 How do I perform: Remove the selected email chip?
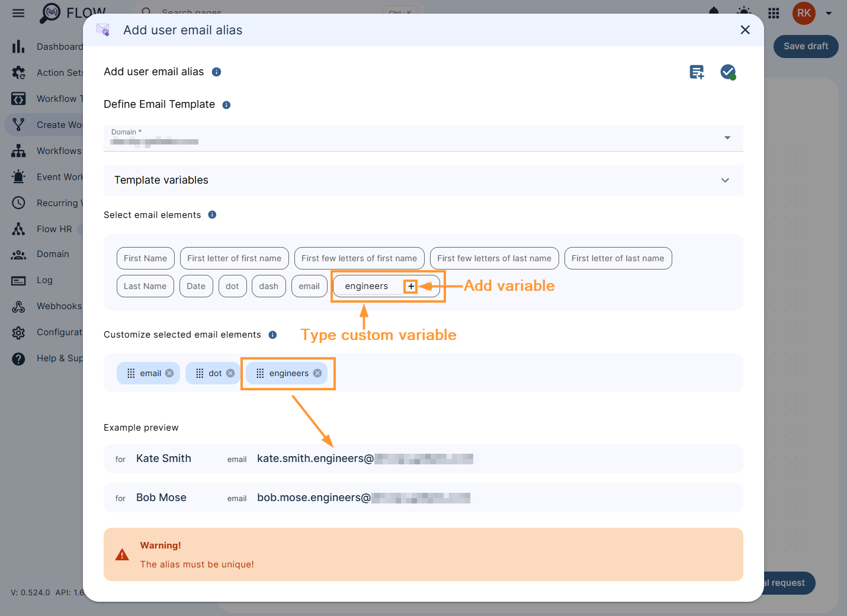(x=169, y=373)
